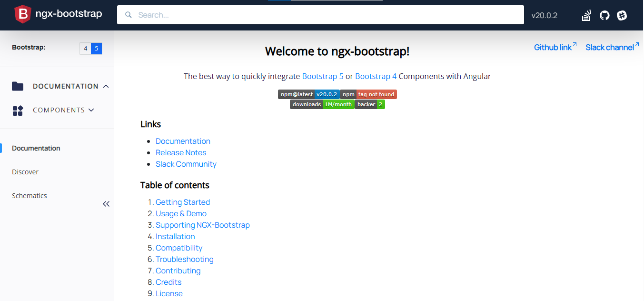Image resolution: width=644 pixels, height=301 pixels.
Task: Jump to Contributing section
Action: pos(178,271)
